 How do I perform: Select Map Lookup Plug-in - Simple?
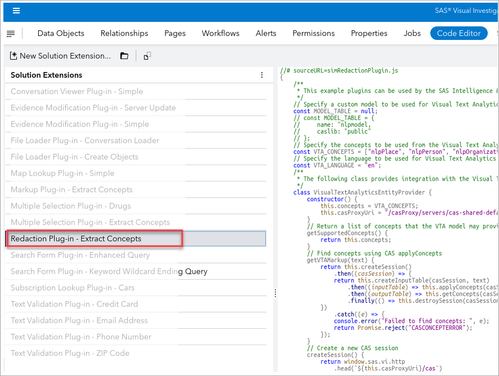point(136,173)
